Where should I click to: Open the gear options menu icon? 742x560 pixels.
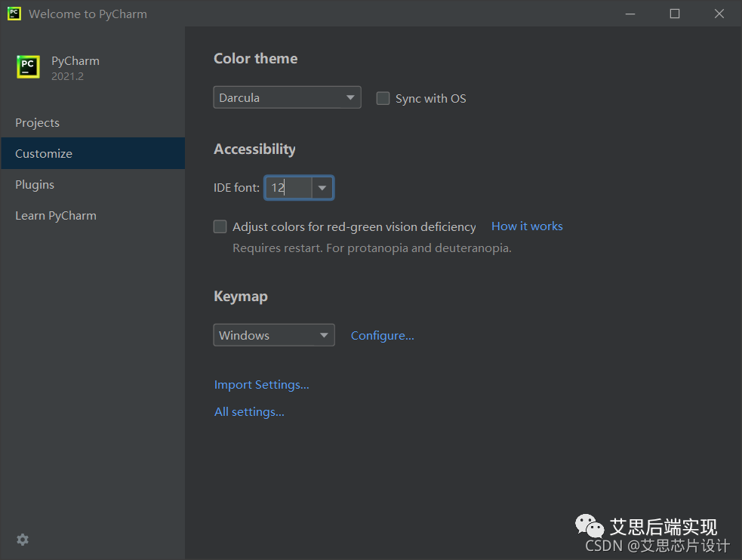pos(23,540)
